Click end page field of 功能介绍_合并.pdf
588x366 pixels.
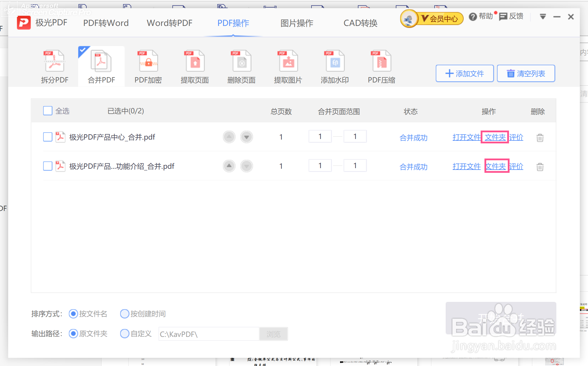[x=355, y=166]
